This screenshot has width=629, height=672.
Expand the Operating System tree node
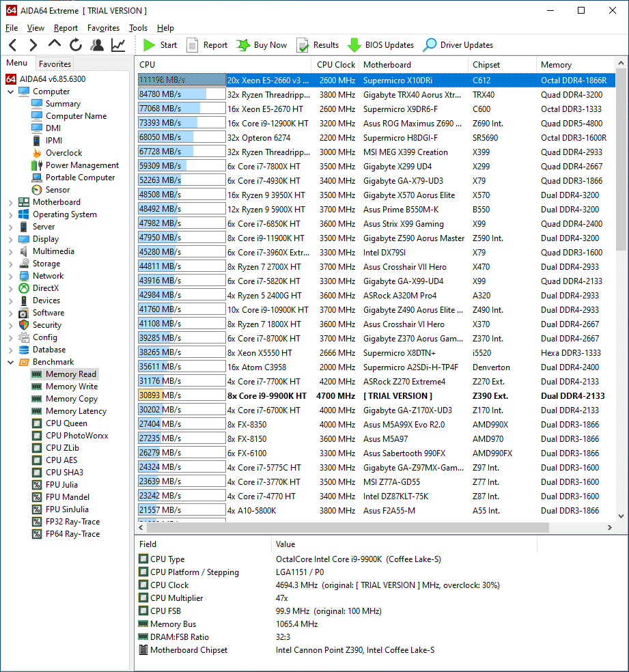click(11, 214)
